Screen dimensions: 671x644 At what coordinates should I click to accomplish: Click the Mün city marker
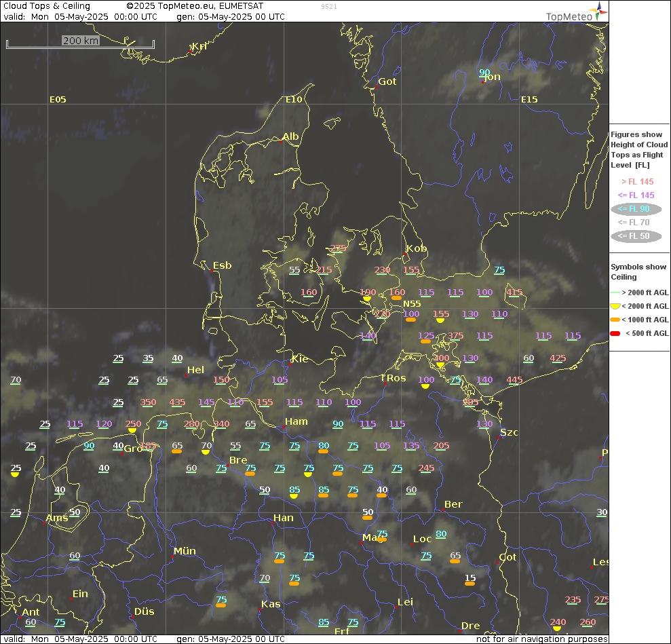(172, 556)
